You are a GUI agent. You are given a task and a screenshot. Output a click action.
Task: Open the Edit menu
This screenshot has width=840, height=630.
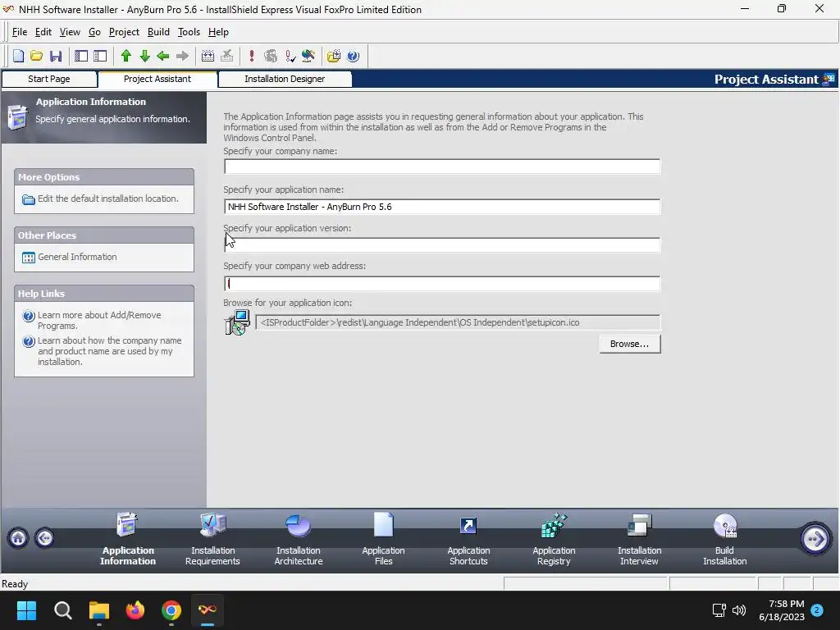point(43,32)
